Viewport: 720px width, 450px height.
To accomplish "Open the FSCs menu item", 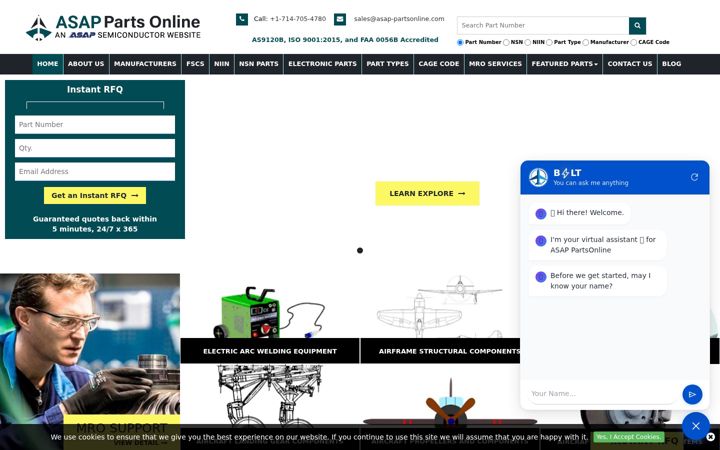I will point(195,64).
